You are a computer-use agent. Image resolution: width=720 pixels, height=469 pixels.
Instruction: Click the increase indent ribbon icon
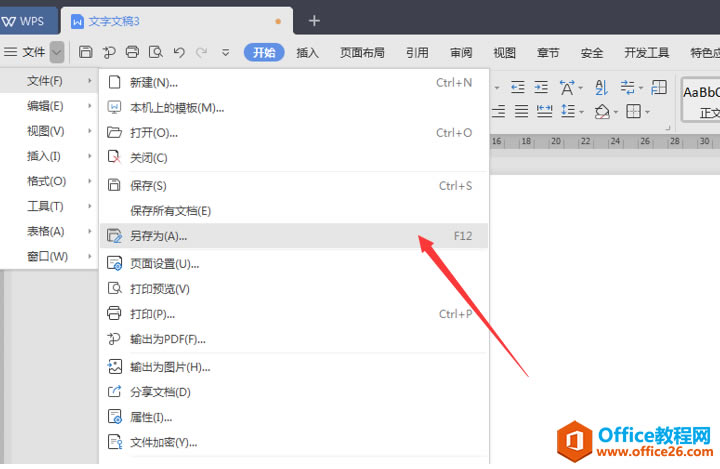[541, 87]
